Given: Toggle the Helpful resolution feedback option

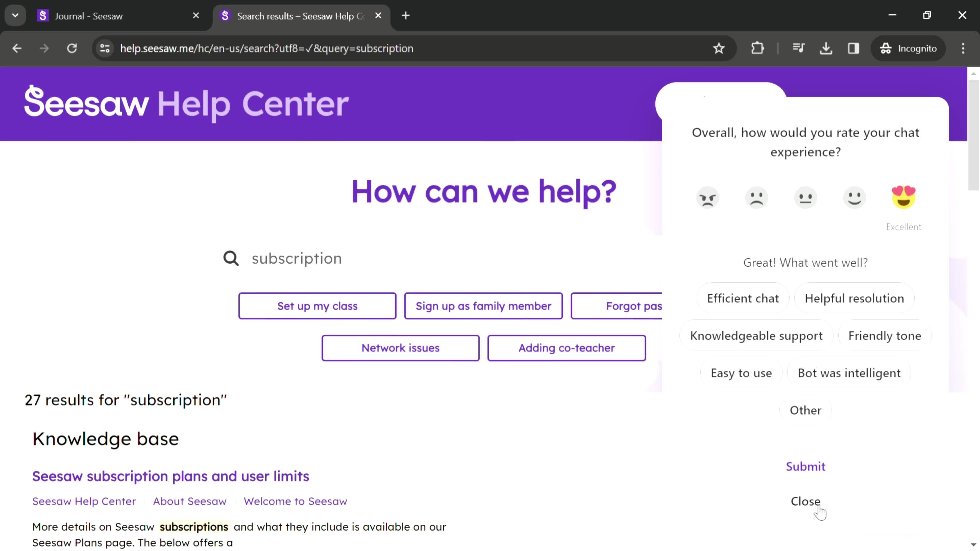Looking at the screenshot, I should point(854,298).
